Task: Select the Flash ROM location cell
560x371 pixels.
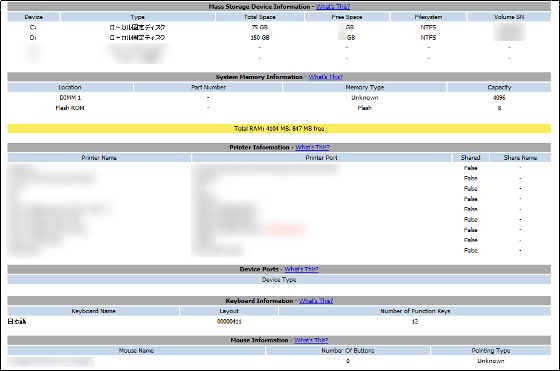Action: [x=70, y=108]
